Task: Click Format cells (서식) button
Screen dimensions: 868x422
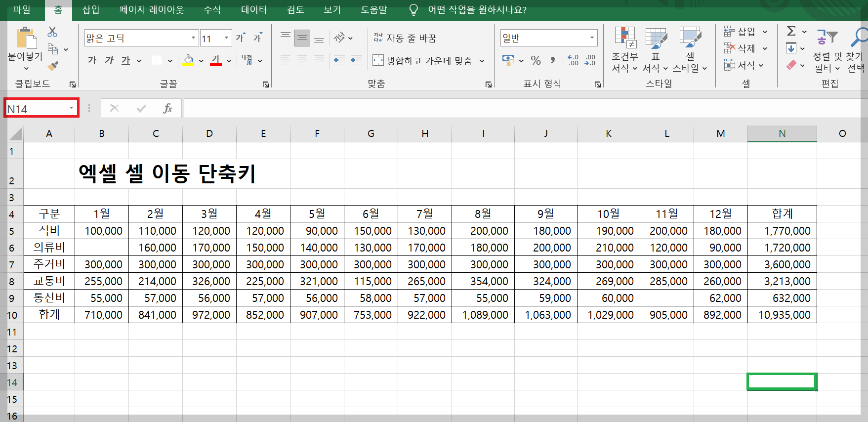Action: tap(740, 65)
